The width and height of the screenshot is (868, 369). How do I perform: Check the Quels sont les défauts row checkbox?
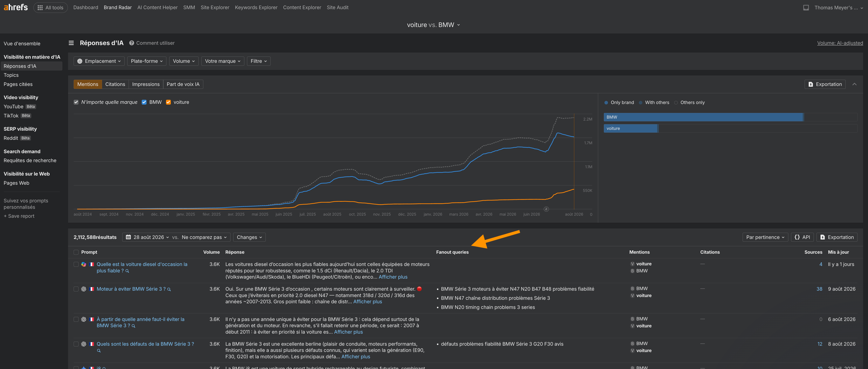click(76, 344)
